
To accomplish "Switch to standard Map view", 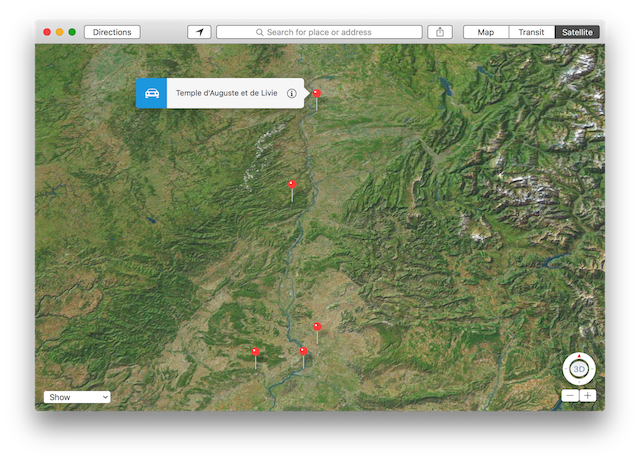I will [x=486, y=32].
